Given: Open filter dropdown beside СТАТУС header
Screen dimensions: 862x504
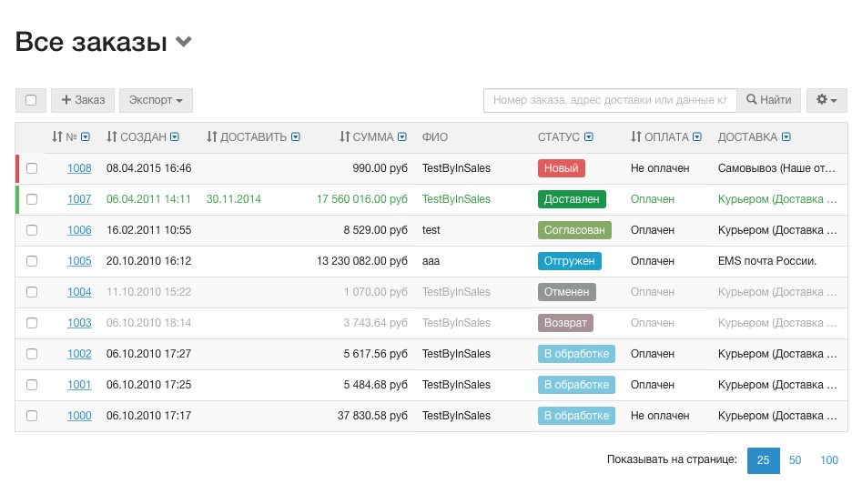Looking at the screenshot, I should (x=589, y=136).
